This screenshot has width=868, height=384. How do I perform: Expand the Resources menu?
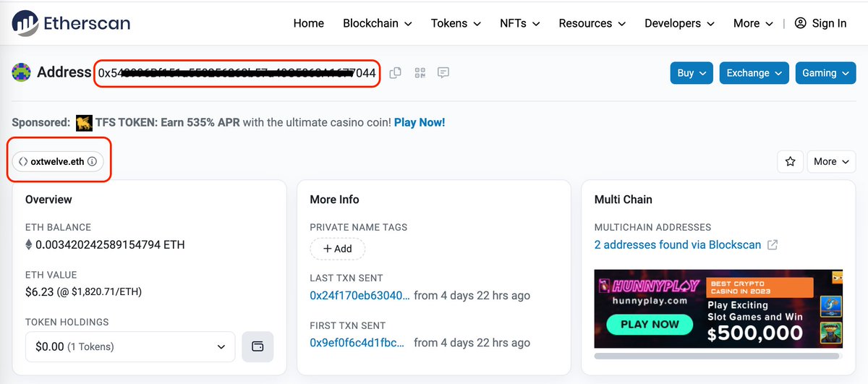pyautogui.click(x=593, y=23)
